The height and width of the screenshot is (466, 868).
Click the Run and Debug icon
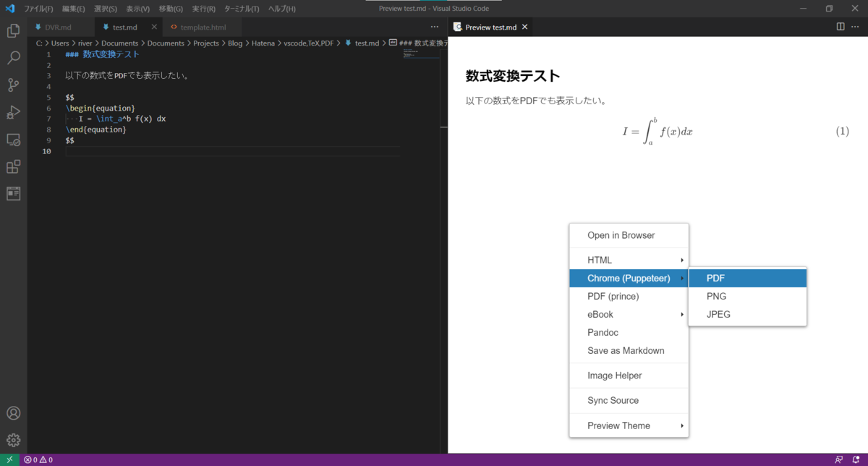coord(13,112)
